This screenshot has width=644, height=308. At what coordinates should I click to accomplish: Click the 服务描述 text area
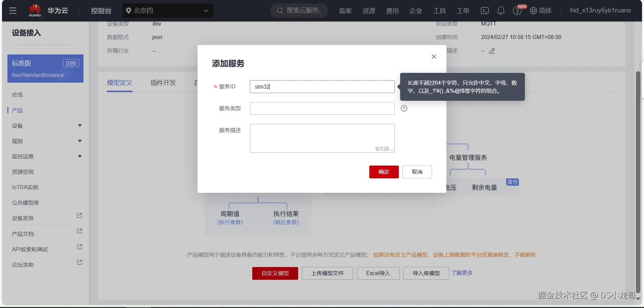pyautogui.click(x=322, y=138)
